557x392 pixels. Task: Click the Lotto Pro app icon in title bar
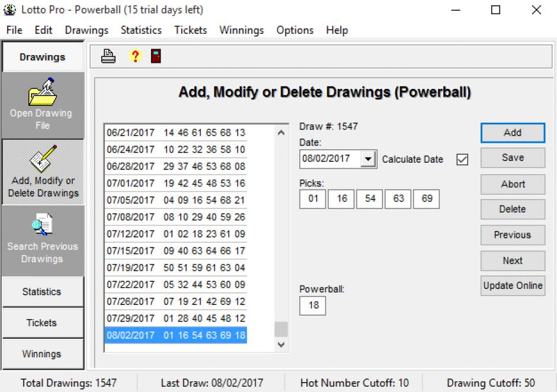pos(9,9)
